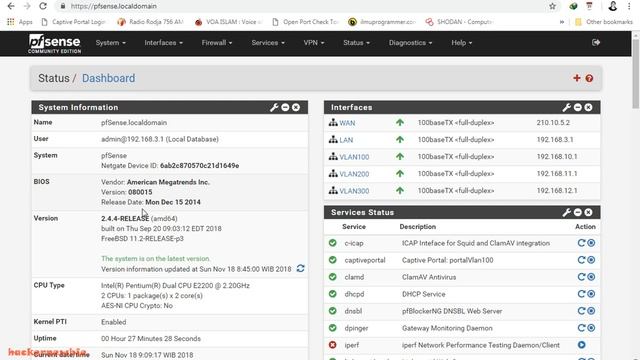Minimize the System Information widget
640x360 pixels.
click(x=285, y=107)
